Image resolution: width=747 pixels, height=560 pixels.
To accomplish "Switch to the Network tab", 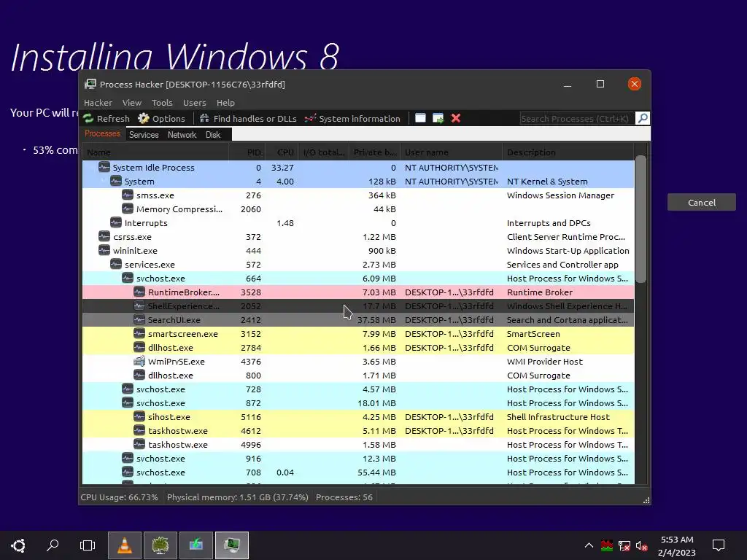I will pos(182,135).
